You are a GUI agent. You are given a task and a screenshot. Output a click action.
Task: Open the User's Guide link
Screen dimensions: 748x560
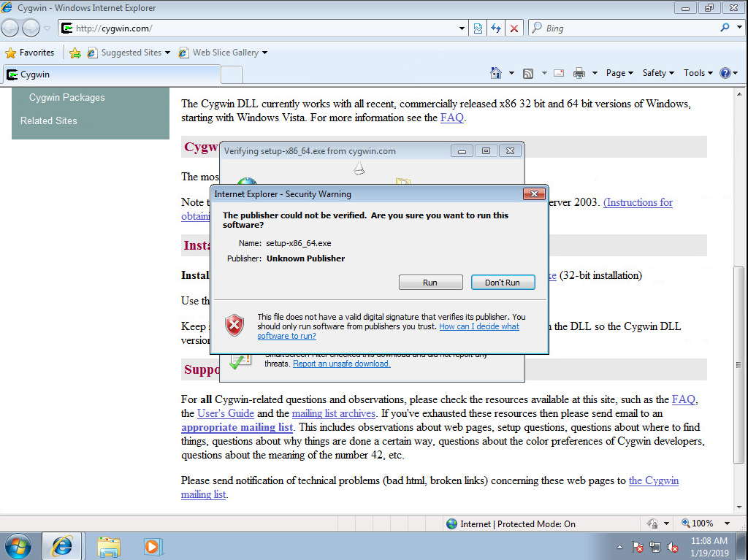tap(226, 413)
